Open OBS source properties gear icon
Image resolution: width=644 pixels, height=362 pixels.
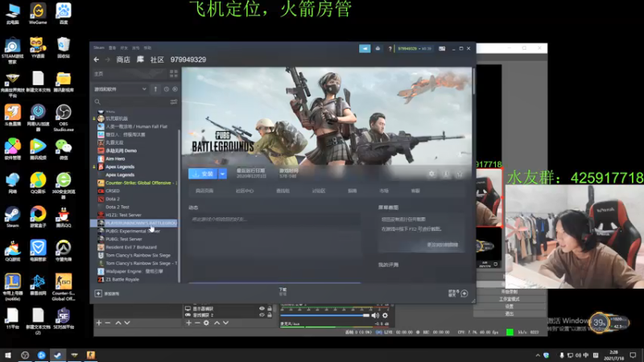(206, 323)
